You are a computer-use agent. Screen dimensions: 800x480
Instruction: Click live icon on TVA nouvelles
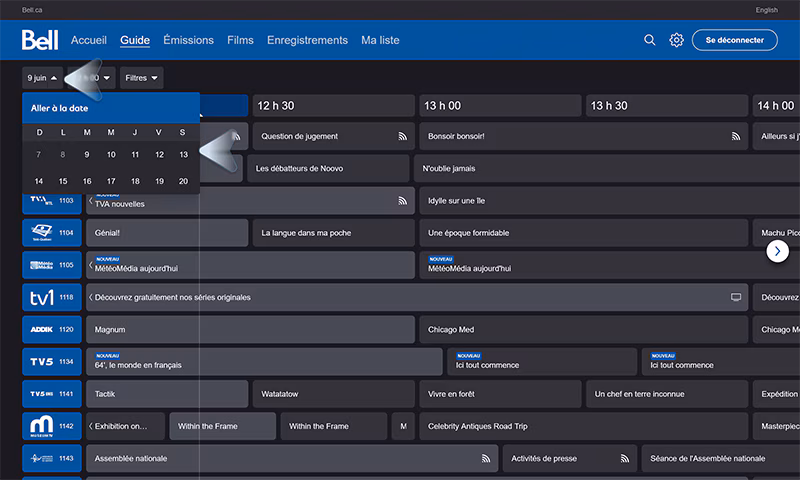[403, 201]
